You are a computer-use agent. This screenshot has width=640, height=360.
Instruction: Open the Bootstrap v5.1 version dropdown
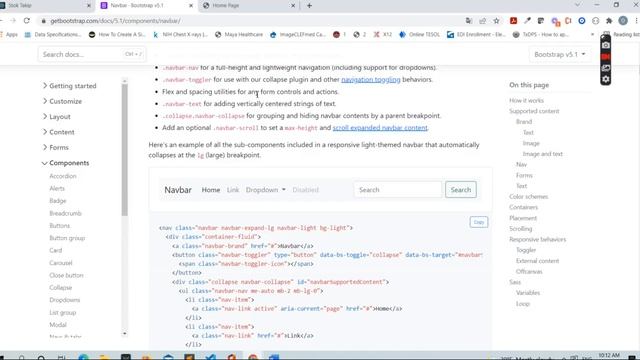pyautogui.click(x=559, y=54)
